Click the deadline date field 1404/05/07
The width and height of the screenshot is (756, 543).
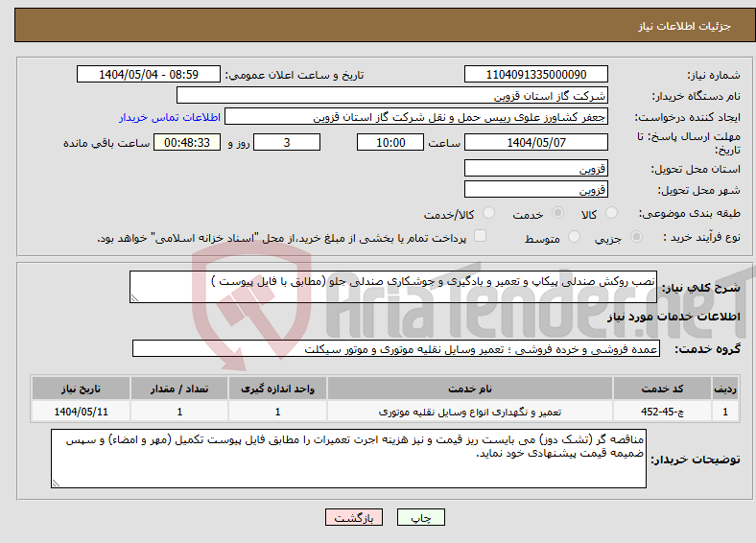(x=536, y=142)
